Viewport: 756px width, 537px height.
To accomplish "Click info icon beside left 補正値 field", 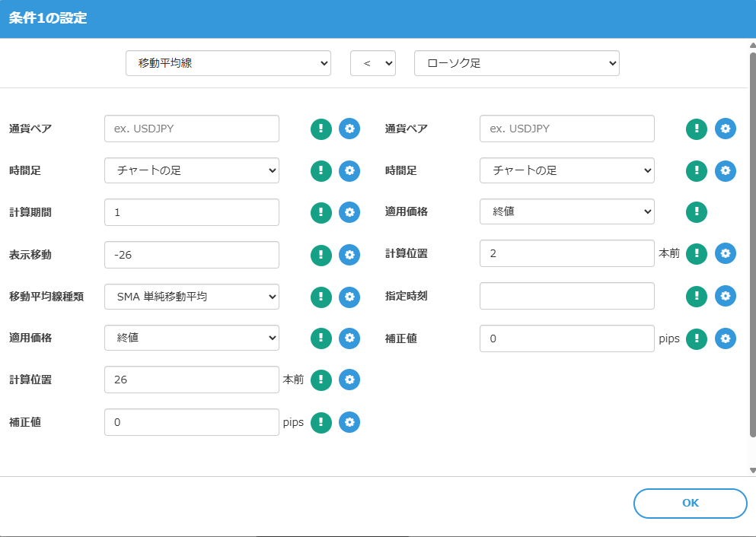I will click(321, 422).
